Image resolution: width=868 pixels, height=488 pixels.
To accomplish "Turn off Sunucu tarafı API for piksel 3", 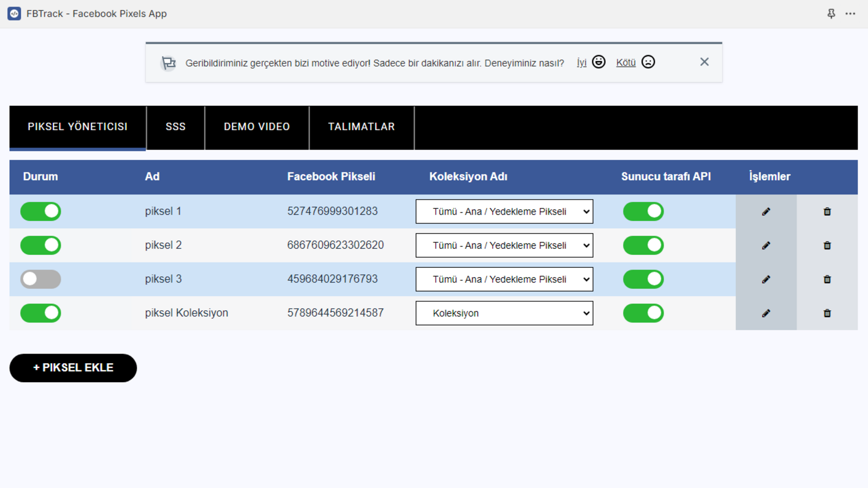I will [x=643, y=279].
